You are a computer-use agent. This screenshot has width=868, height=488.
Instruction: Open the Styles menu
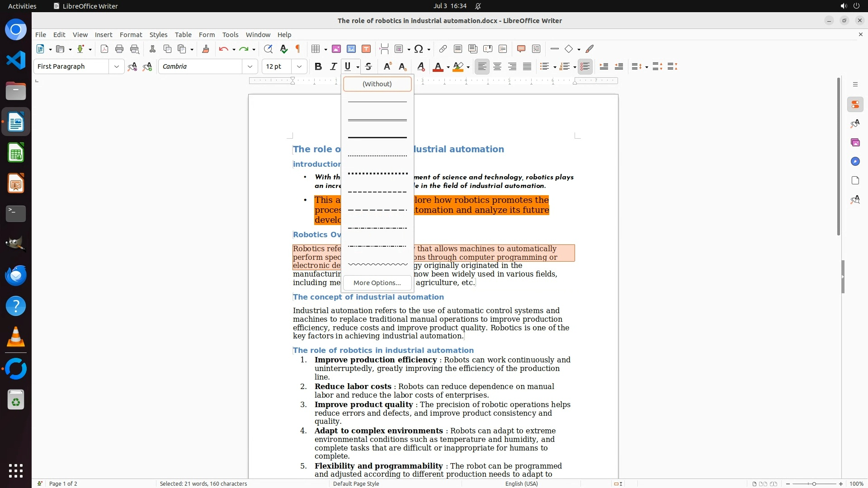click(158, 34)
